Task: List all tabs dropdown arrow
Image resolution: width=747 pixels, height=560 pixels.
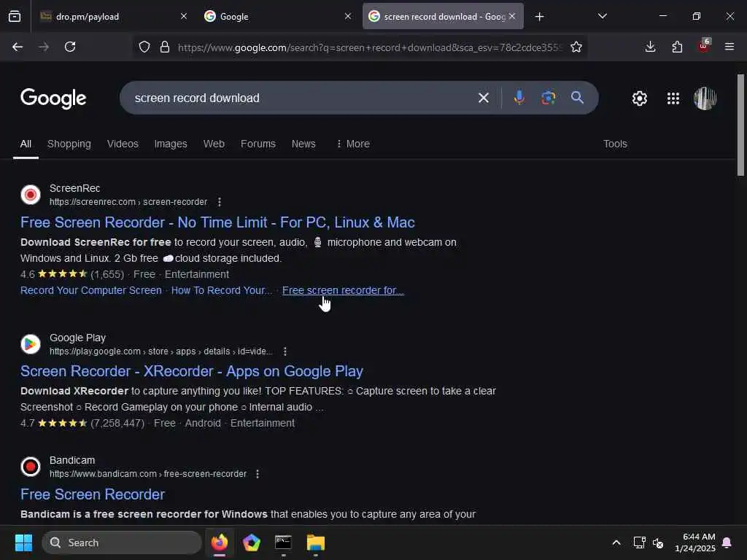Action: [602, 16]
